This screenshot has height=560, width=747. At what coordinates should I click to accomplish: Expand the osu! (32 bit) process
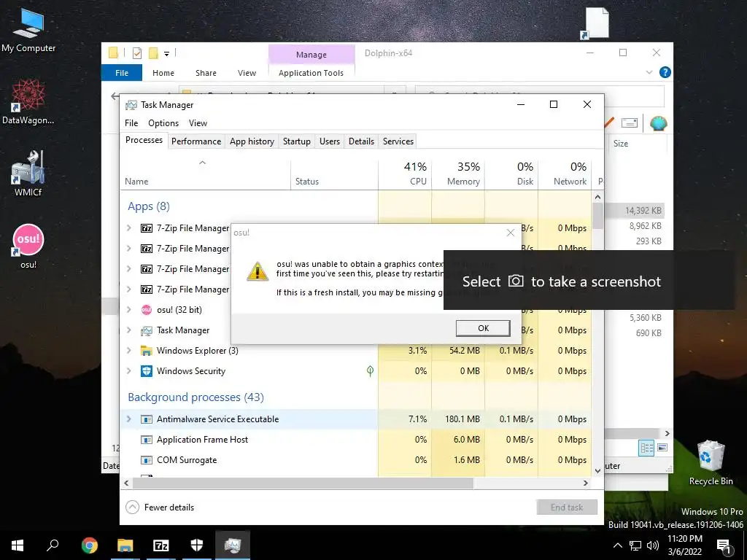point(128,309)
